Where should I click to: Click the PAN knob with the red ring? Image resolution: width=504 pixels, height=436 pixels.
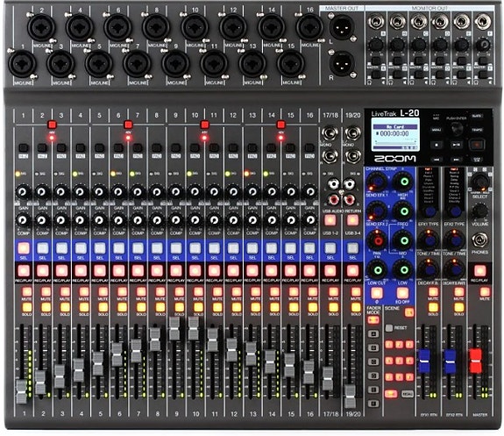point(378,240)
